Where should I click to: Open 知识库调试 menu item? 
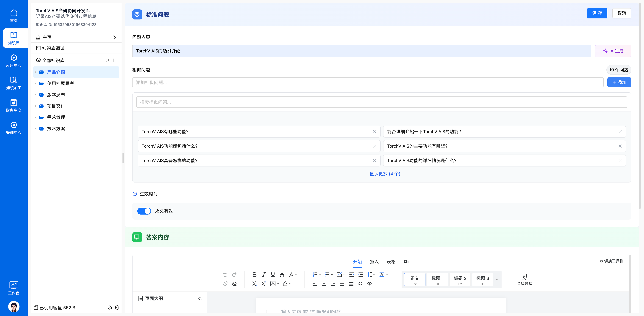tap(76, 48)
